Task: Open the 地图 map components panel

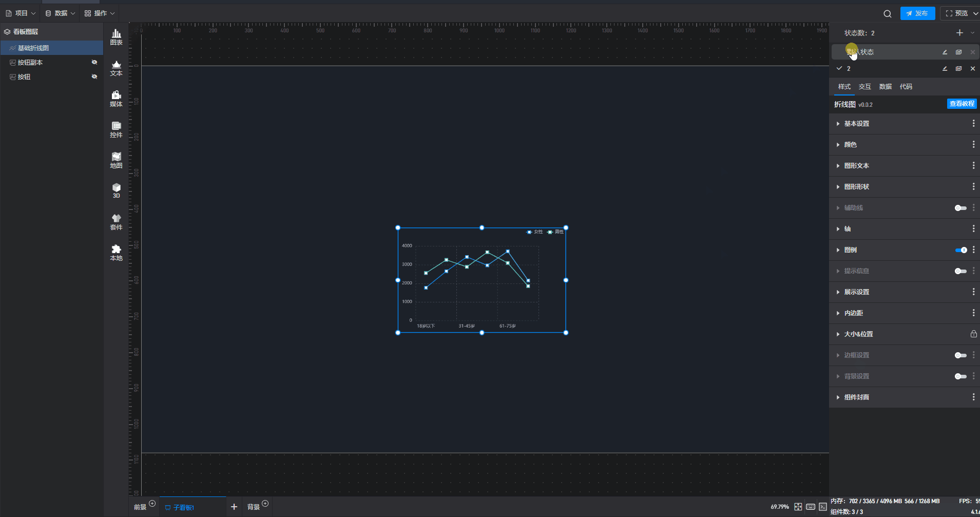Action: [117, 160]
